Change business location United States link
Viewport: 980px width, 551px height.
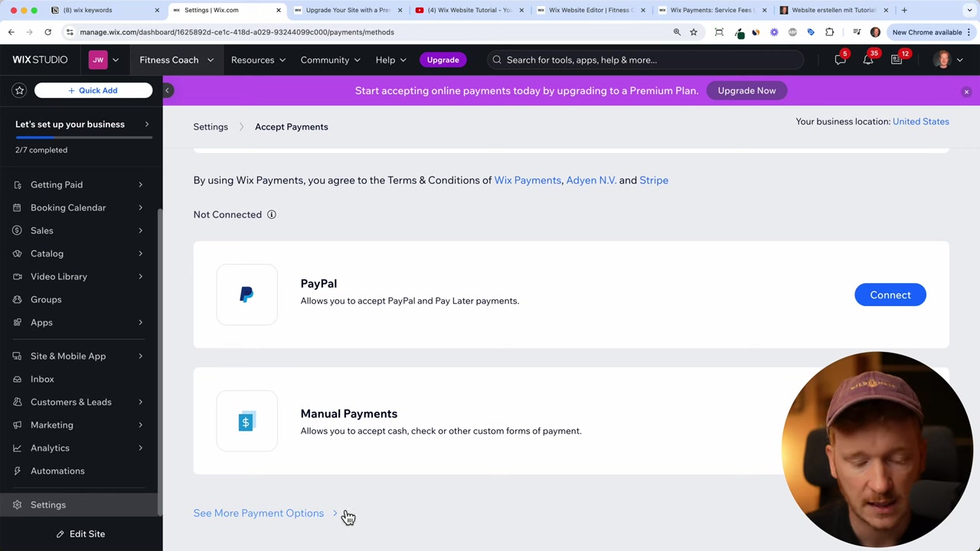pyautogui.click(x=920, y=121)
